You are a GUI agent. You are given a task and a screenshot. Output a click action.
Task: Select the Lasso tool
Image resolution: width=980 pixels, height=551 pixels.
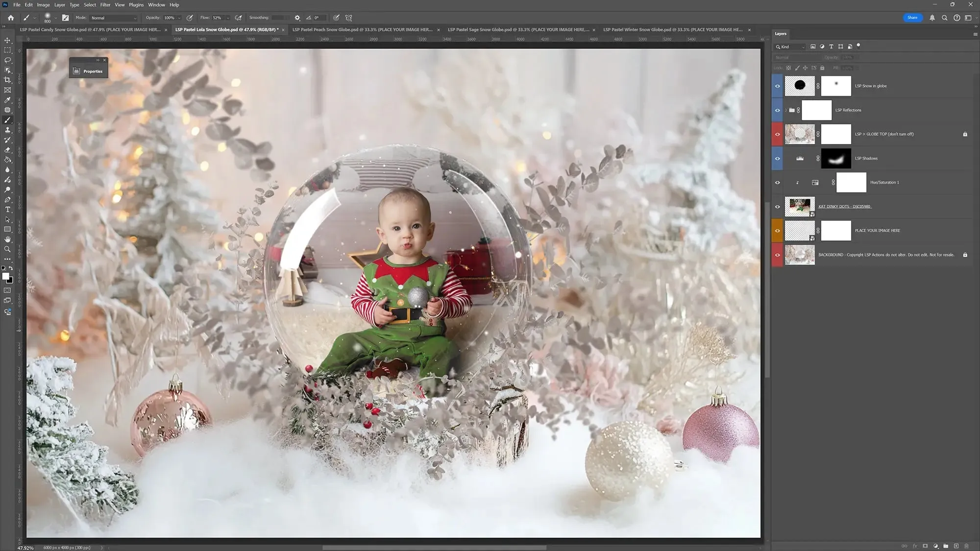coord(7,60)
